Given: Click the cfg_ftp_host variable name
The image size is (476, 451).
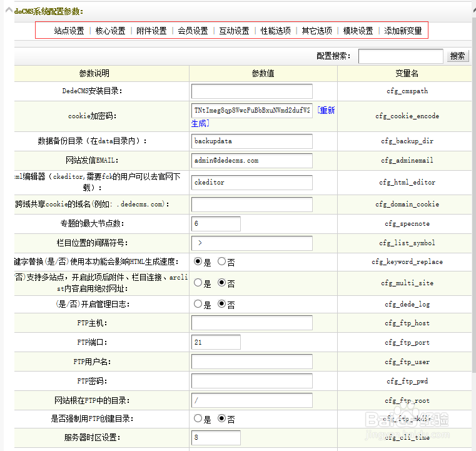Looking at the screenshot, I should [407, 323].
